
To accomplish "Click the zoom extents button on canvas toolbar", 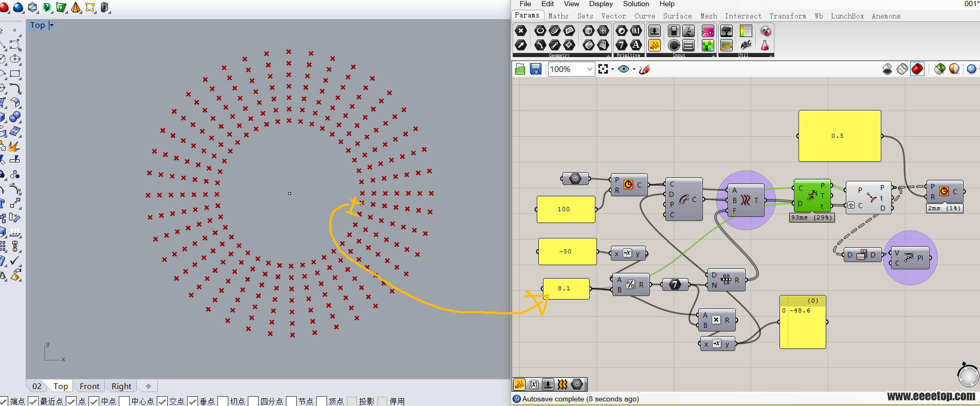I will click(603, 69).
